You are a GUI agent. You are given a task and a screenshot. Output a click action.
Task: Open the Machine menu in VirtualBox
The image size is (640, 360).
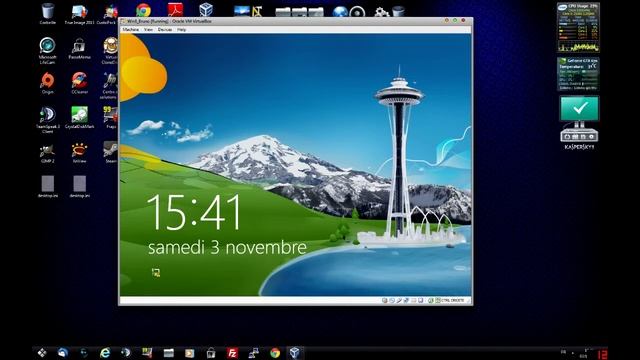point(131,30)
